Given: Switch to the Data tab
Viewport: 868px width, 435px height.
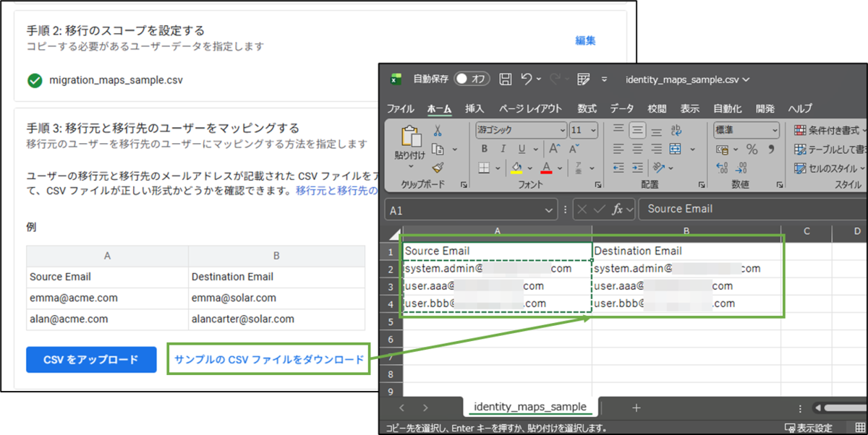Looking at the screenshot, I should [x=622, y=108].
